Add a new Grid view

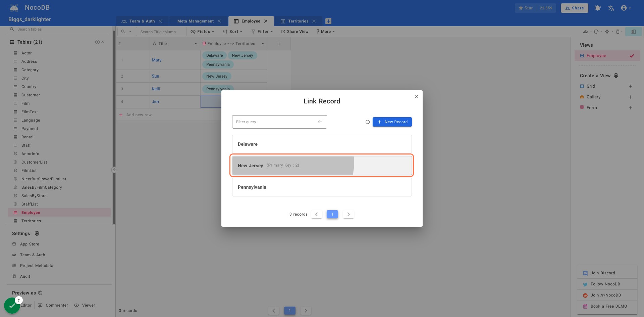pos(631,86)
